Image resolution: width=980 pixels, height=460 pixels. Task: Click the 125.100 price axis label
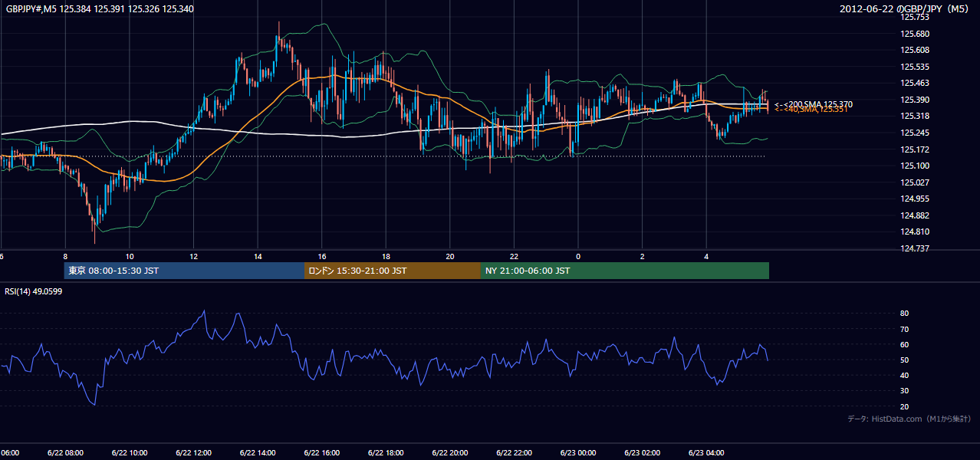pos(915,166)
